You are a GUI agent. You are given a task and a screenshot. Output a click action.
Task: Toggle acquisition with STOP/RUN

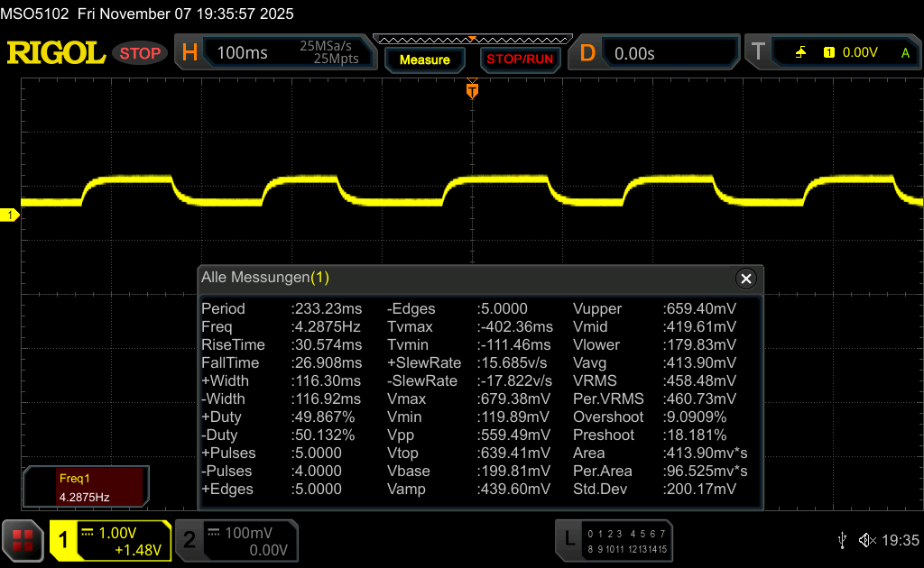pyautogui.click(x=519, y=60)
